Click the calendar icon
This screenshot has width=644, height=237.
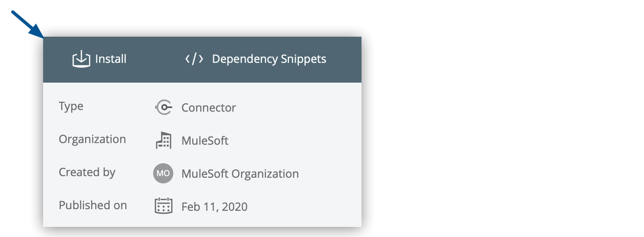click(163, 206)
